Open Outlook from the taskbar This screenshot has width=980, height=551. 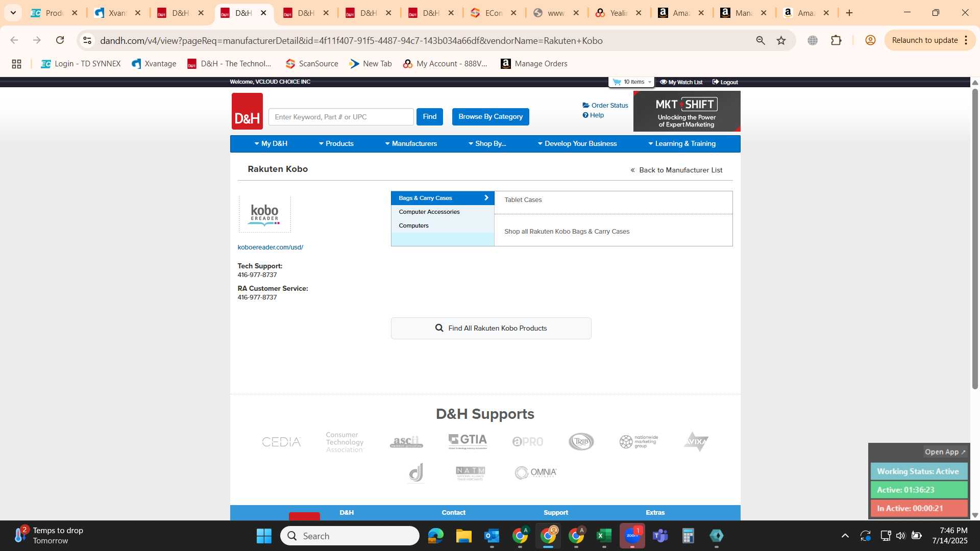click(x=492, y=536)
